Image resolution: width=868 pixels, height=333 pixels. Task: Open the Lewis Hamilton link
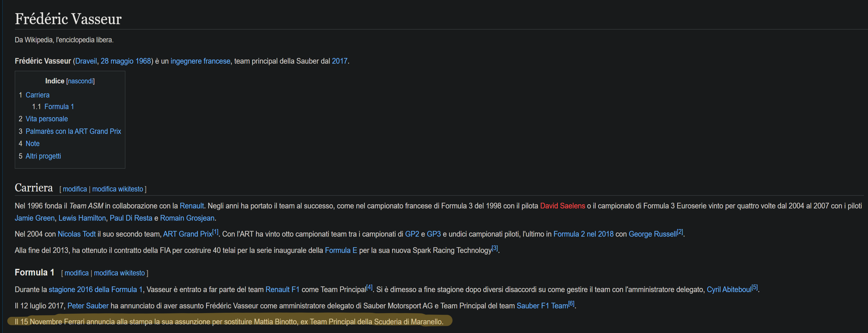(x=82, y=218)
